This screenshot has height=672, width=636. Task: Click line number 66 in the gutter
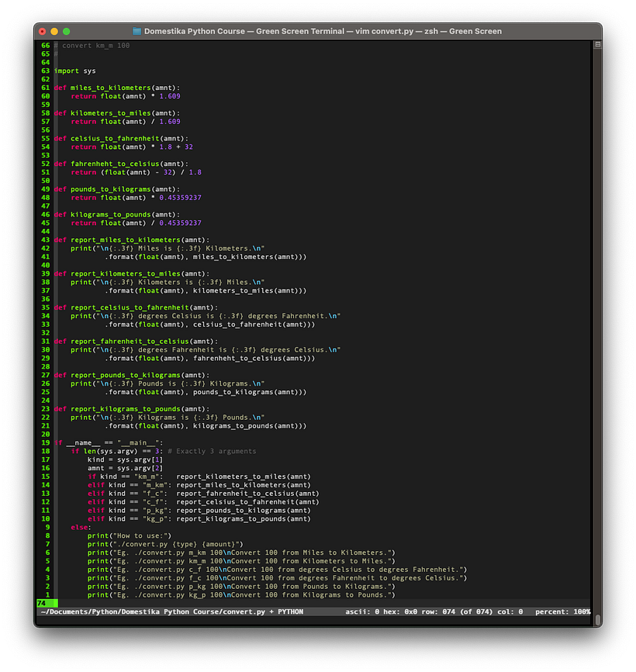[44, 45]
